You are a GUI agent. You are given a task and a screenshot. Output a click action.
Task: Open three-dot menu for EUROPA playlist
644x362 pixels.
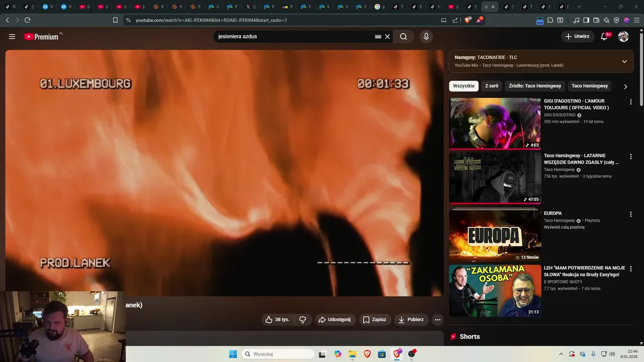(x=630, y=214)
